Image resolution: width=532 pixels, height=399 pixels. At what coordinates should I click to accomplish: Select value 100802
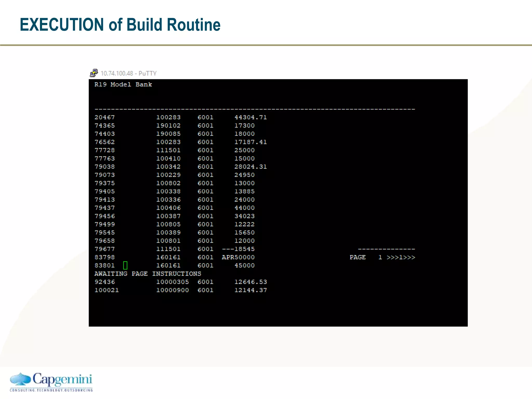[x=168, y=183]
